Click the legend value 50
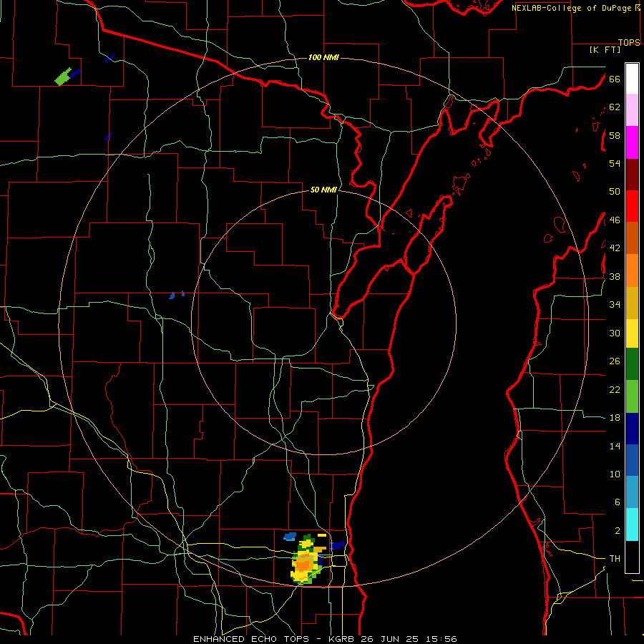Screen dimensions: 644x644 (x=615, y=191)
